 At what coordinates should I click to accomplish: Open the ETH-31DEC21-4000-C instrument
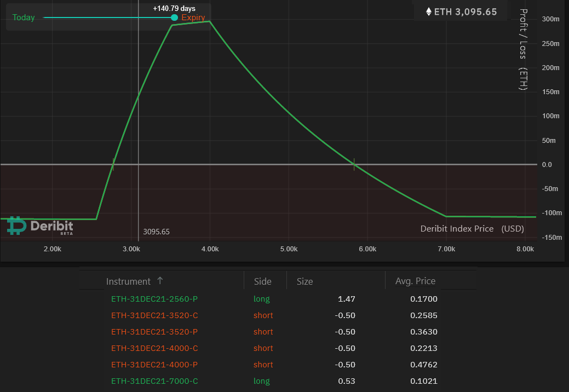click(154, 348)
